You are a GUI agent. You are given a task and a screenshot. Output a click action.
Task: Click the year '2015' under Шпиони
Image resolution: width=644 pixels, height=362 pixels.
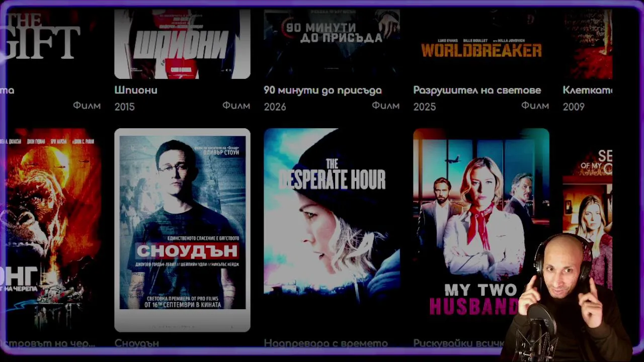[x=124, y=107]
